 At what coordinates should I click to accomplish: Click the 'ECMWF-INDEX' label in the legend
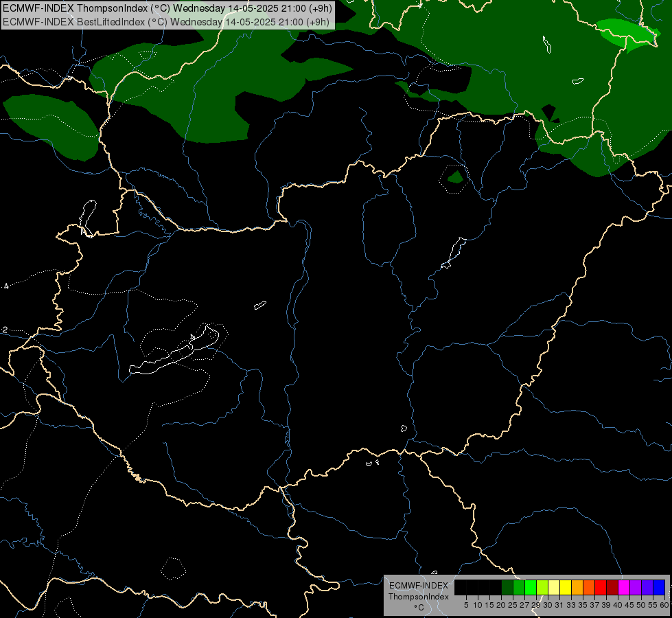point(419,586)
